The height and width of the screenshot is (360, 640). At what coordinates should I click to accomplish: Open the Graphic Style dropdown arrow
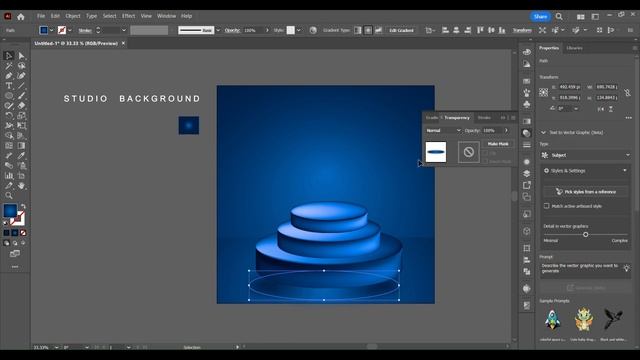coord(299,30)
